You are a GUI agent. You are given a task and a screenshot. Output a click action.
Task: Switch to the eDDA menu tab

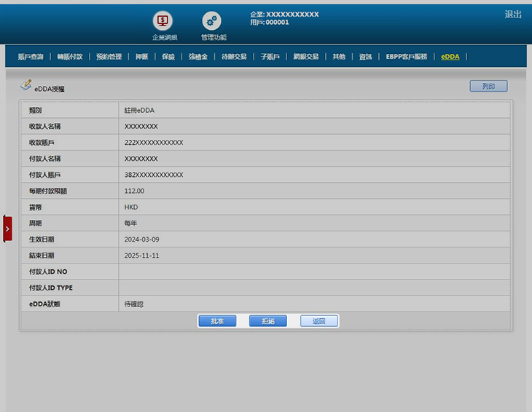(x=450, y=57)
